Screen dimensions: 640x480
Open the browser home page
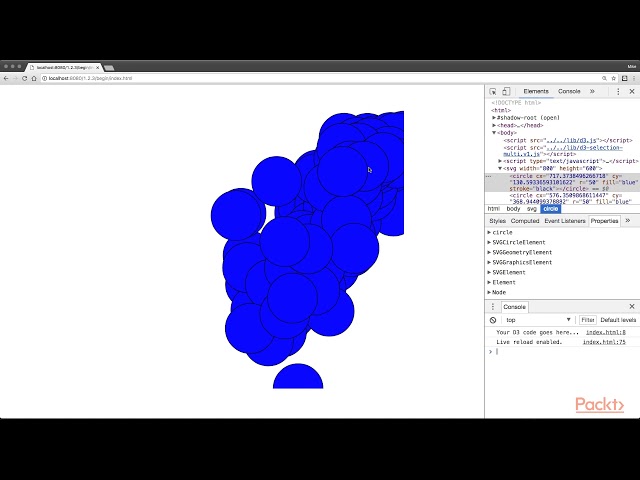(x=34, y=78)
